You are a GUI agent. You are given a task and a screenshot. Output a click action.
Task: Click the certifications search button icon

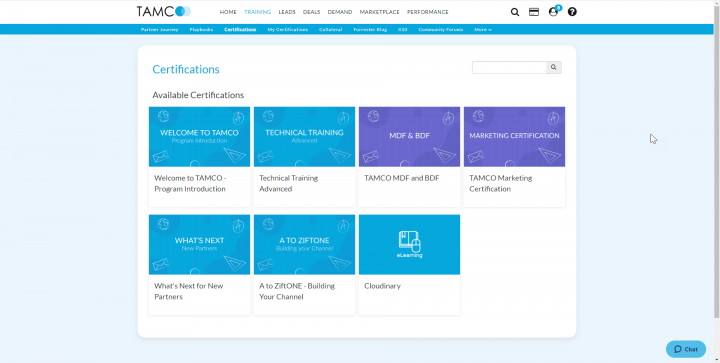click(x=554, y=67)
